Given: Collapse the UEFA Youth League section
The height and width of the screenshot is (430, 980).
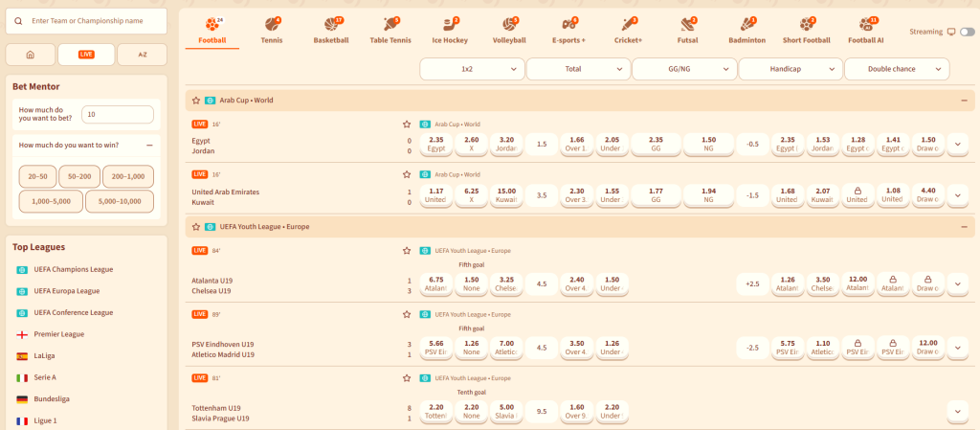Looking at the screenshot, I should [965, 227].
